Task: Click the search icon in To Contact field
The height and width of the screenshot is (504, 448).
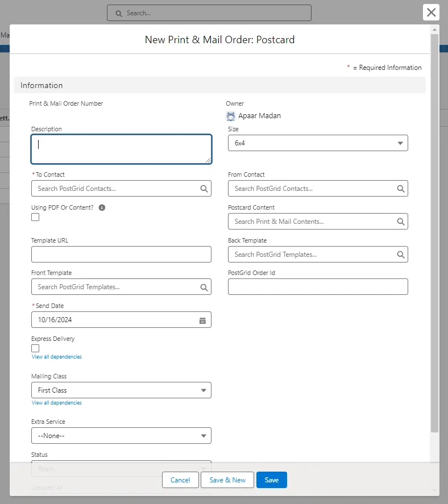Action: point(204,189)
